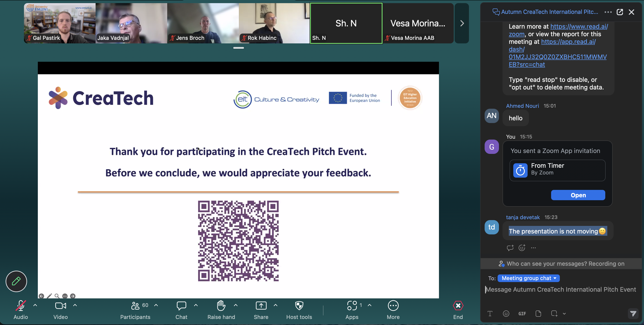This screenshot has width=644, height=325.
Task: Click the Autumn CreaTech chat title
Action: (x=550, y=12)
